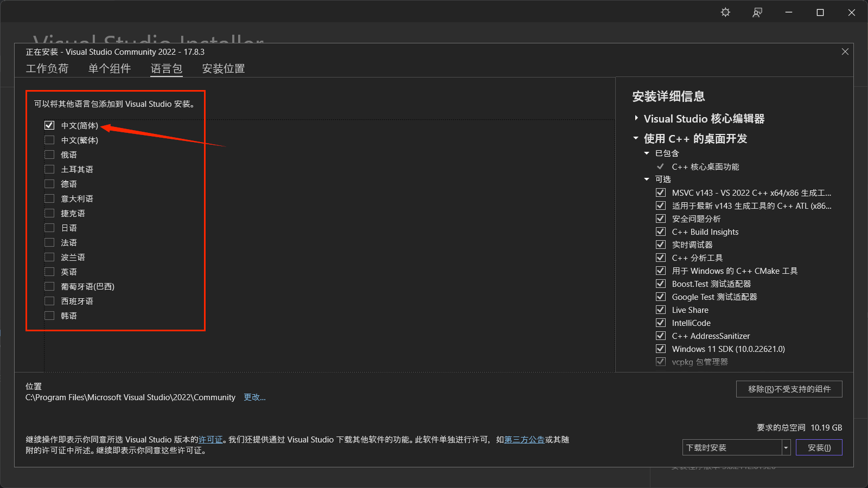The image size is (868, 488).
Task: Uncheck the 中文(简体) language pack
Action: 49,125
